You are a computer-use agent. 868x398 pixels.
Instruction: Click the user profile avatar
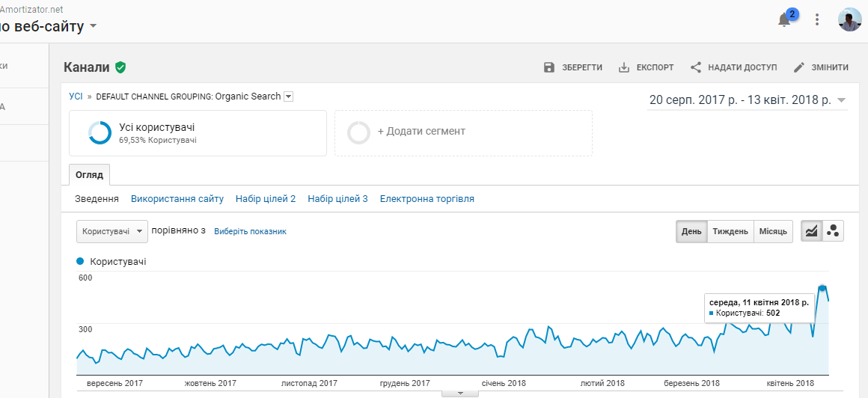[850, 20]
